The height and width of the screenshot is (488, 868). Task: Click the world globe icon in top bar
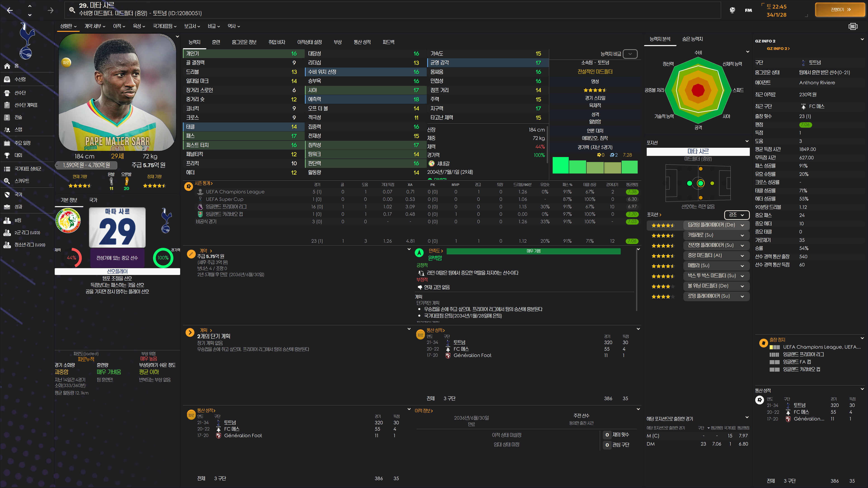[x=732, y=10]
